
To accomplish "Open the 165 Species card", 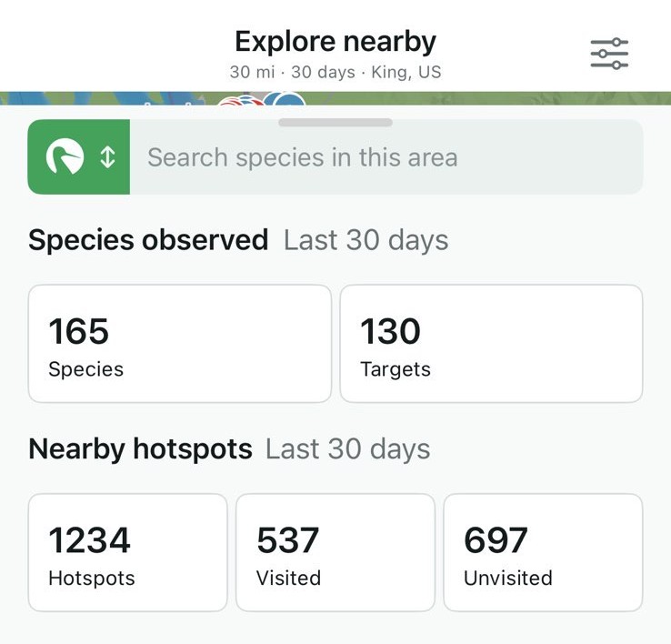I will 179,343.
